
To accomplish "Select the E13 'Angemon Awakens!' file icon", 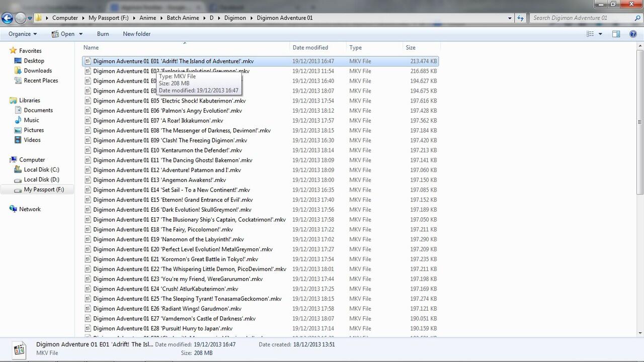I will pos(88,180).
